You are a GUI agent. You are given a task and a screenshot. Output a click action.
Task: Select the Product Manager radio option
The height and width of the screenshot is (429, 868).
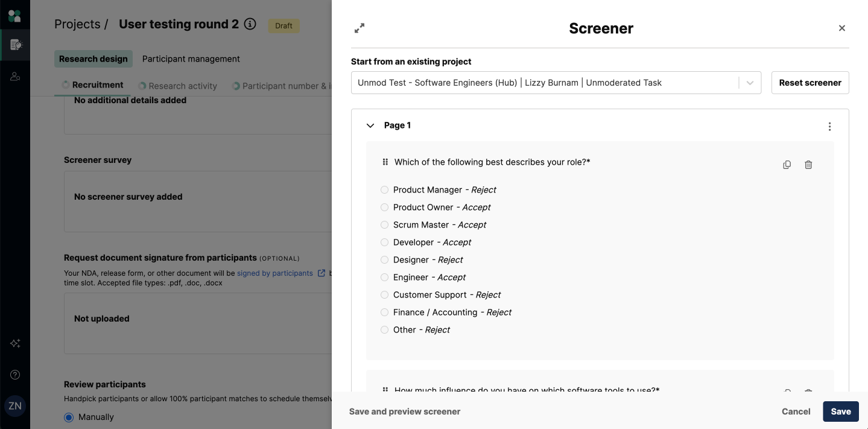pos(385,190)
